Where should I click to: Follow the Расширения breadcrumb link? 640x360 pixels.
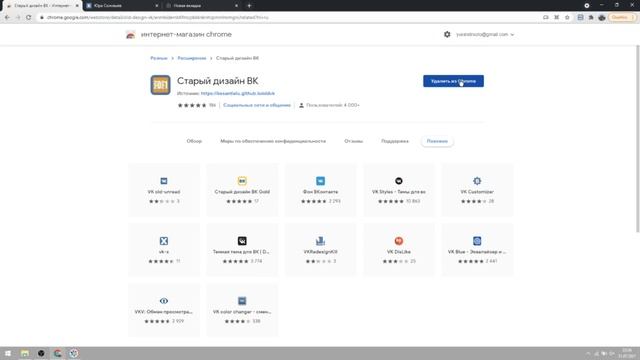(192, 58)
